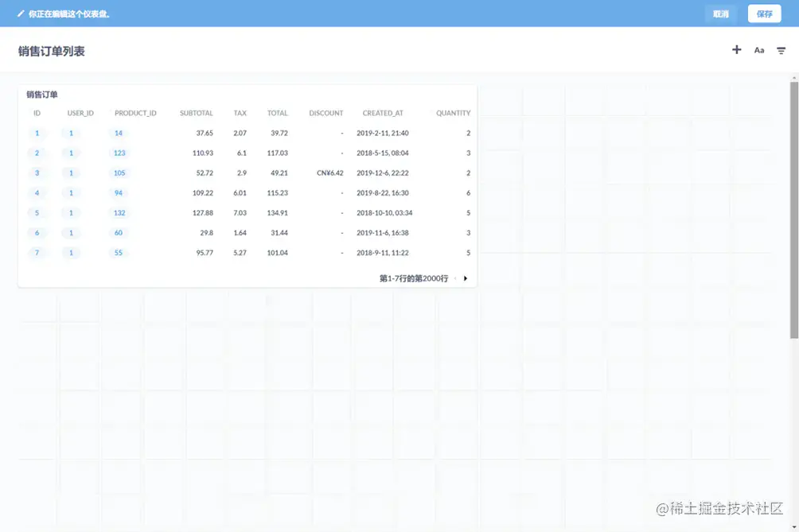
Task: Click product ID 105 link
Action: [119, 173]
